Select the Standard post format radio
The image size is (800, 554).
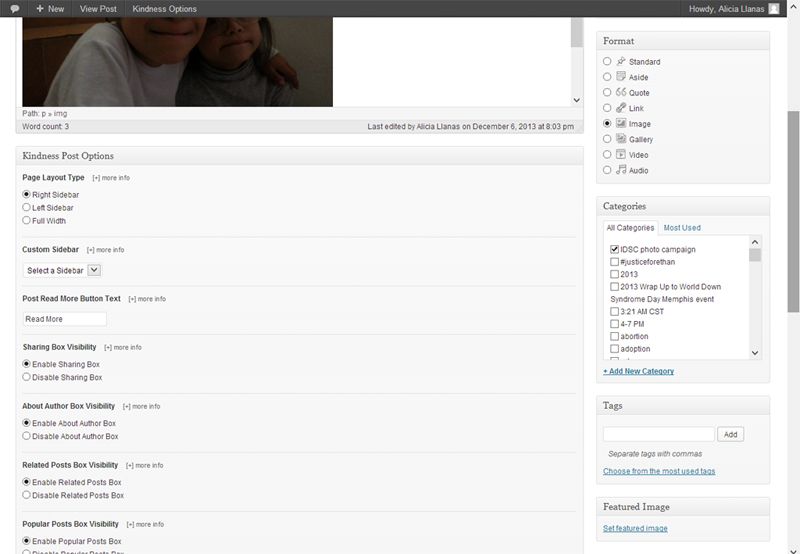[607, 61]
